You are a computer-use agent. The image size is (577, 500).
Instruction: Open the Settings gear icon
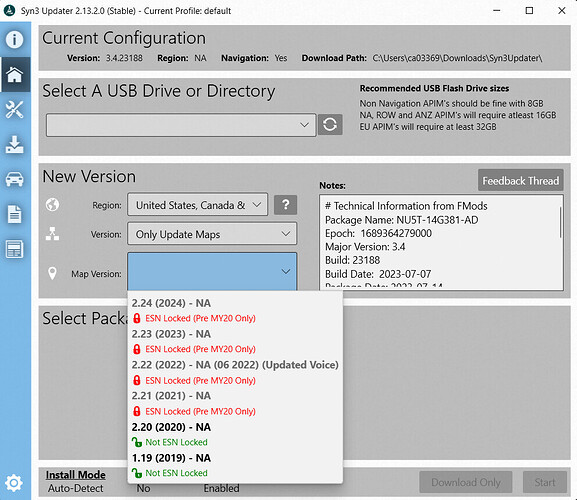(x=14, y=483)
